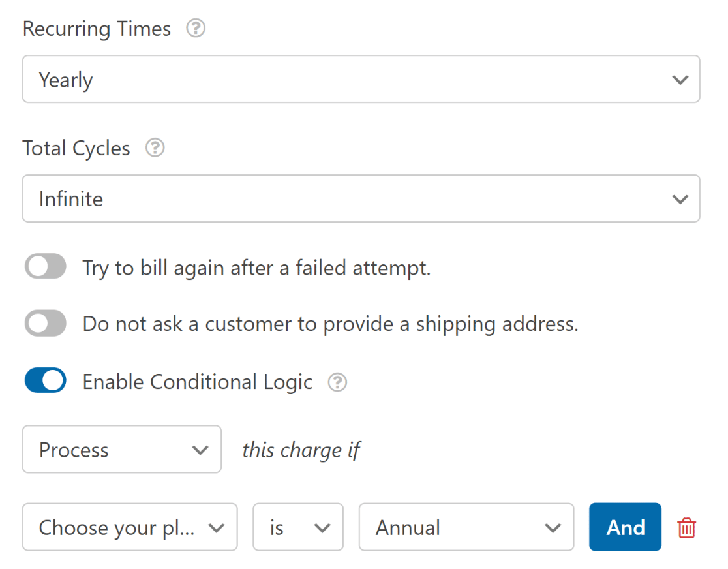728x569 pixels.
Task: Open the 'Choose your pl...' field dropdown
Action: click(x=130, y=527)
